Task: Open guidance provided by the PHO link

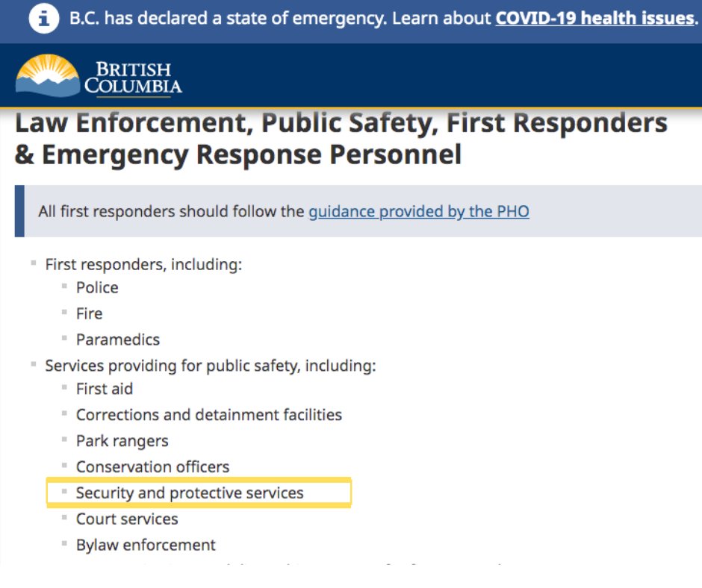Action: point(419,211)
